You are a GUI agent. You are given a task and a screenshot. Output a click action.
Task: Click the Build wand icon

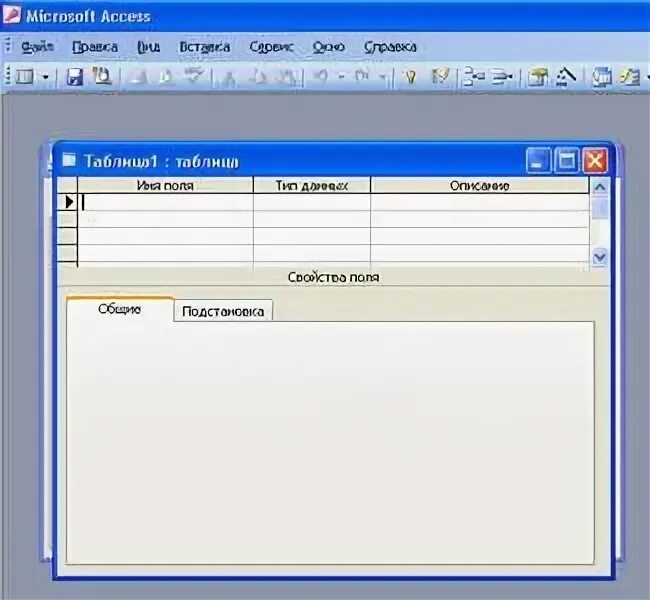(x=565, y=77)
